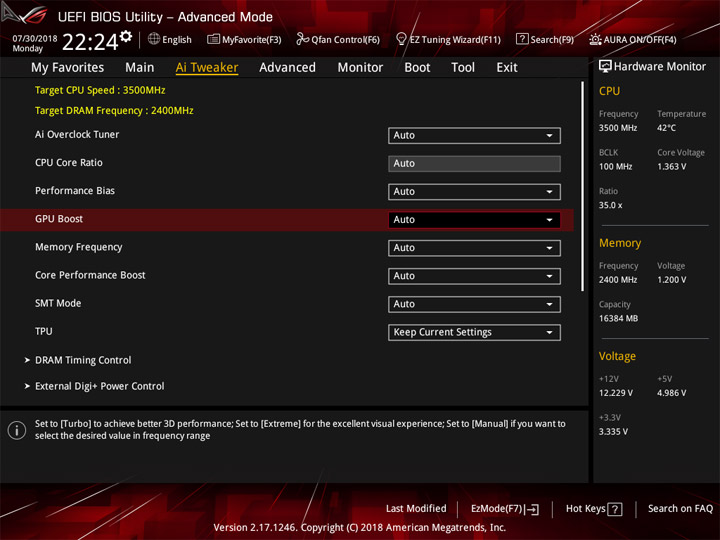Click the Hardware Monitor screen icon
Screen dimensions: 720x540
(605, 67)
